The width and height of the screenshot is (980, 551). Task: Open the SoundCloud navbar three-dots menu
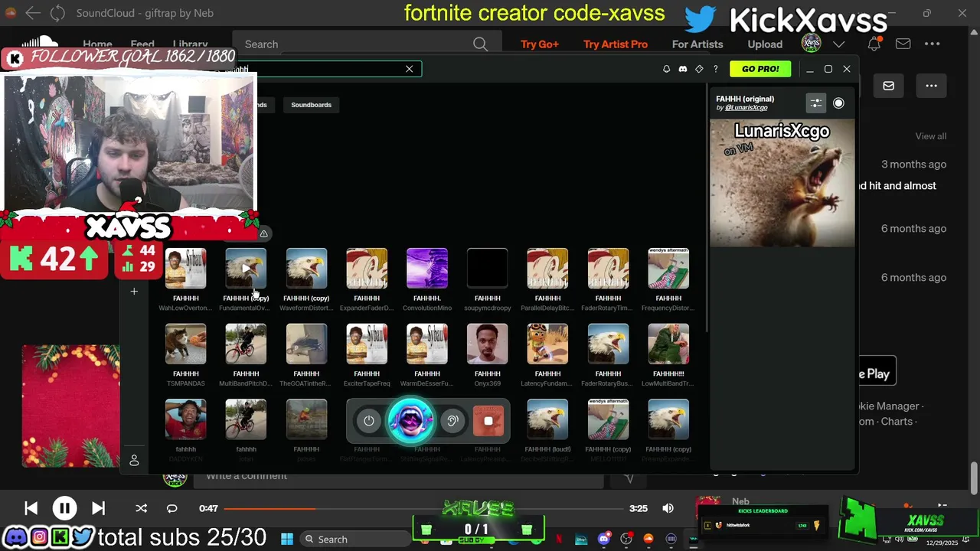(932, 44)
